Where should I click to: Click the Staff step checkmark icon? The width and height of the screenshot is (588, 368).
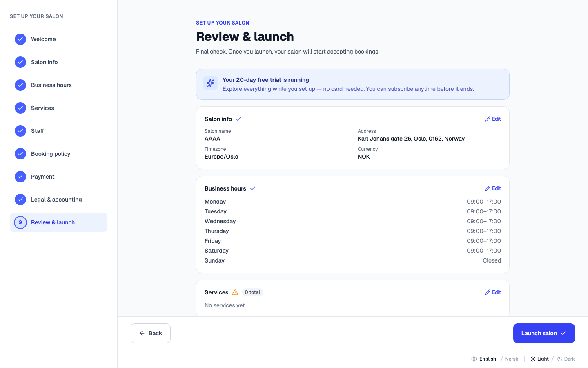tap(20, 131)
